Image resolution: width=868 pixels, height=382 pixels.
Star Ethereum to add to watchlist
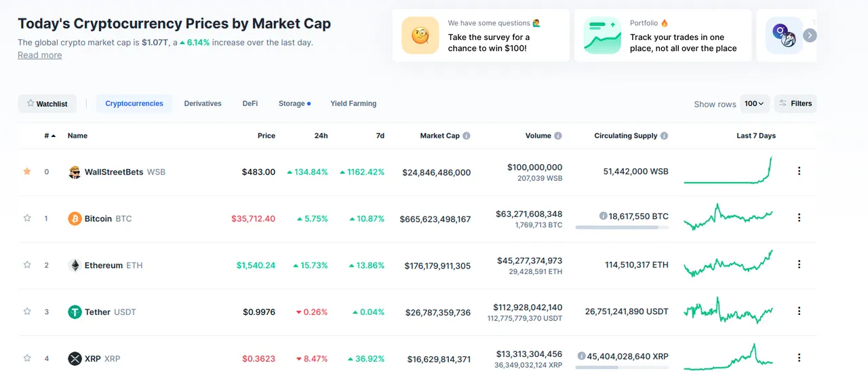[x=27, y=265]
